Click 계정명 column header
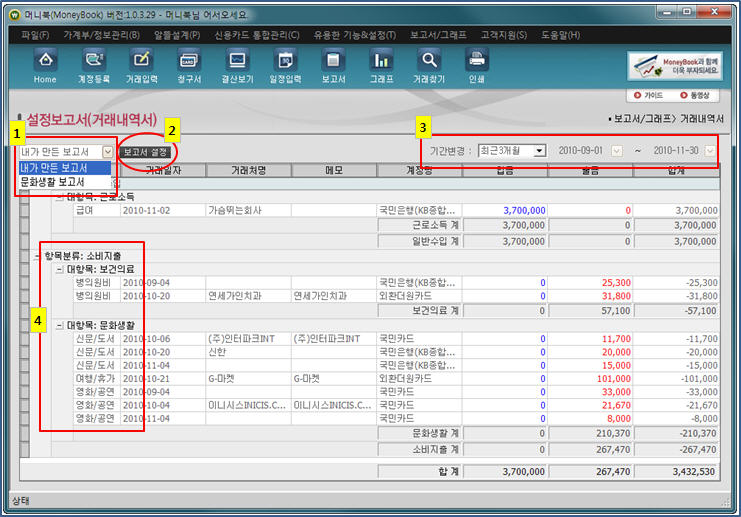 [x=419, y=170]
